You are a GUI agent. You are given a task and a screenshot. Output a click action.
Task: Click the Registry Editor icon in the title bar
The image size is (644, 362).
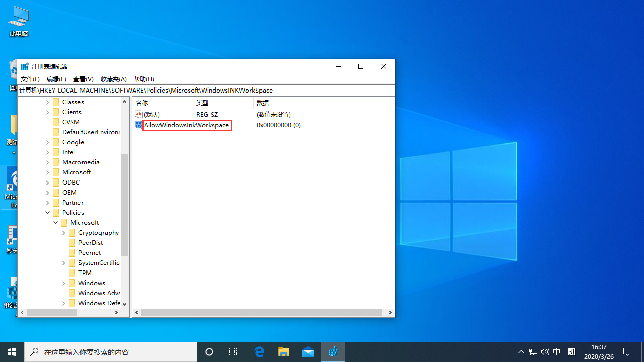click(25, 66)
